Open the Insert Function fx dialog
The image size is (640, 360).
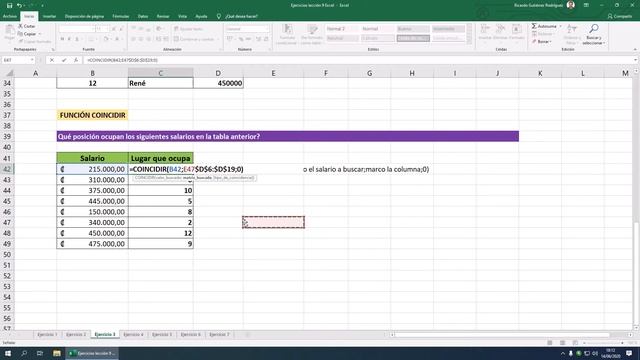pos(76,60)
